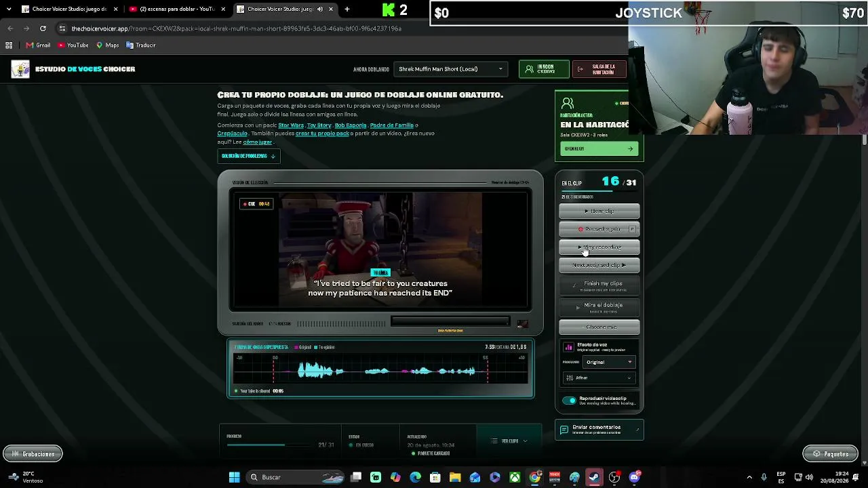Open the Xbox app from the taskbar
868x488 pixels.
[x=515, y=477]
